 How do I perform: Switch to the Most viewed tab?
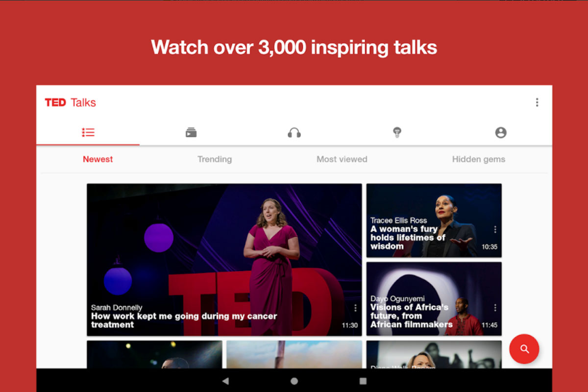coord(342,159)
